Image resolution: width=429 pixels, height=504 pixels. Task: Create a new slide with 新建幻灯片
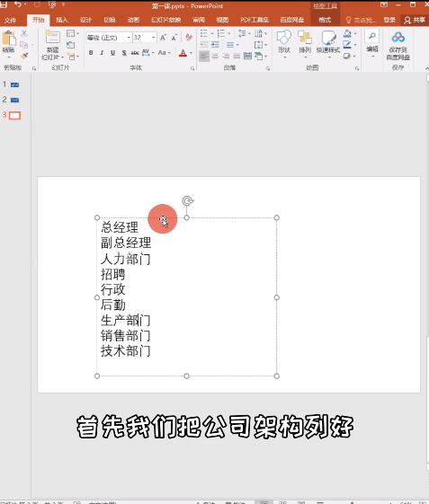coord(52,38)
